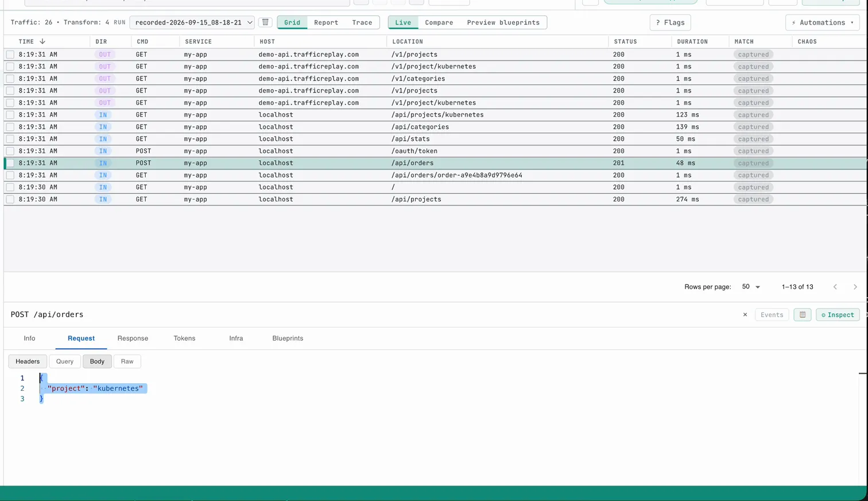Screen dimensions: 868x501
Task: Expand the Automations dropdown
Action: tap(823, 22)
